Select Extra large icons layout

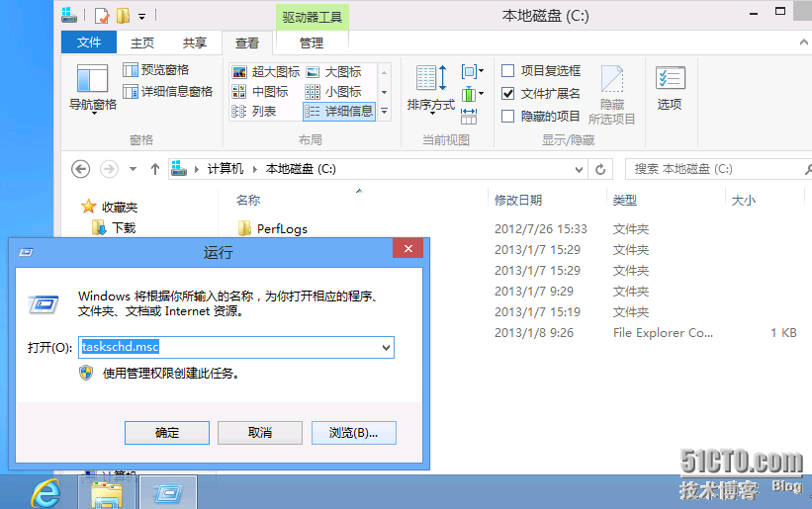pyautogui.click(x=266, y=72)
